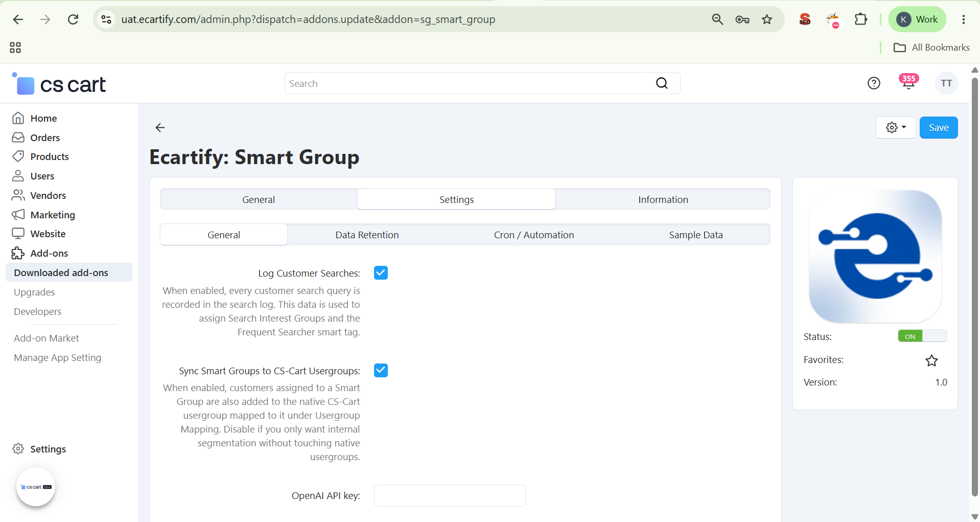This screenshot has height=522, width=980.
Task: Switch to the top-level General tab
Action: tap(259, 199)
